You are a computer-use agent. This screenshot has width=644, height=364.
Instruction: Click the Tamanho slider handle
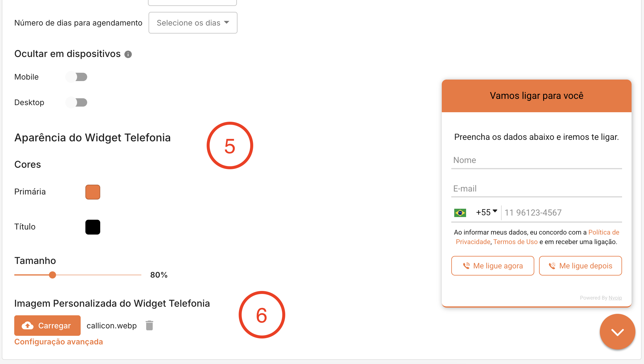coord(52,275)
